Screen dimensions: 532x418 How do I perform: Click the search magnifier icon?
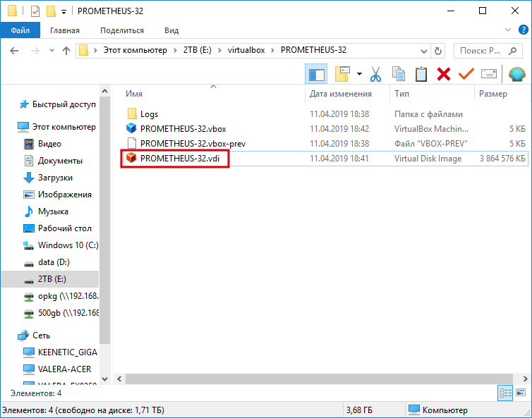tap(512, 51)
